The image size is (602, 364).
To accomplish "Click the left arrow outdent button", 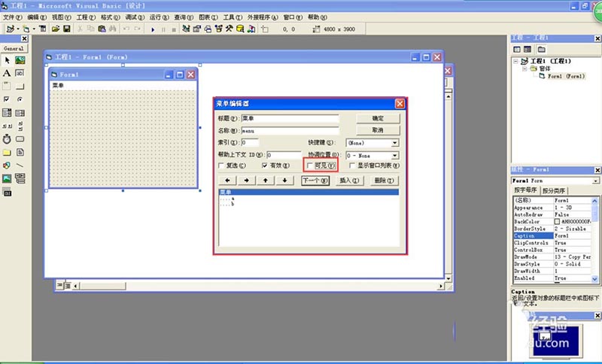I will pyautogui.click(x=228, y=180).
